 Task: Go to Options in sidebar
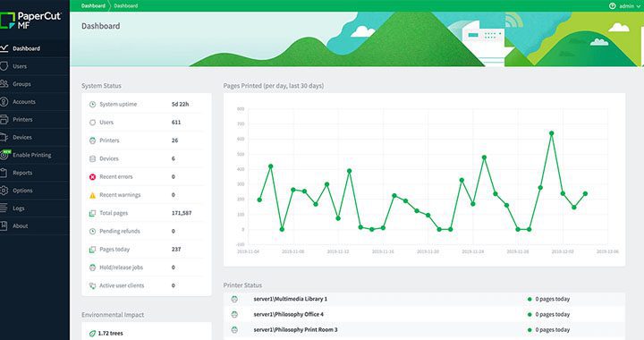point(22,191)
